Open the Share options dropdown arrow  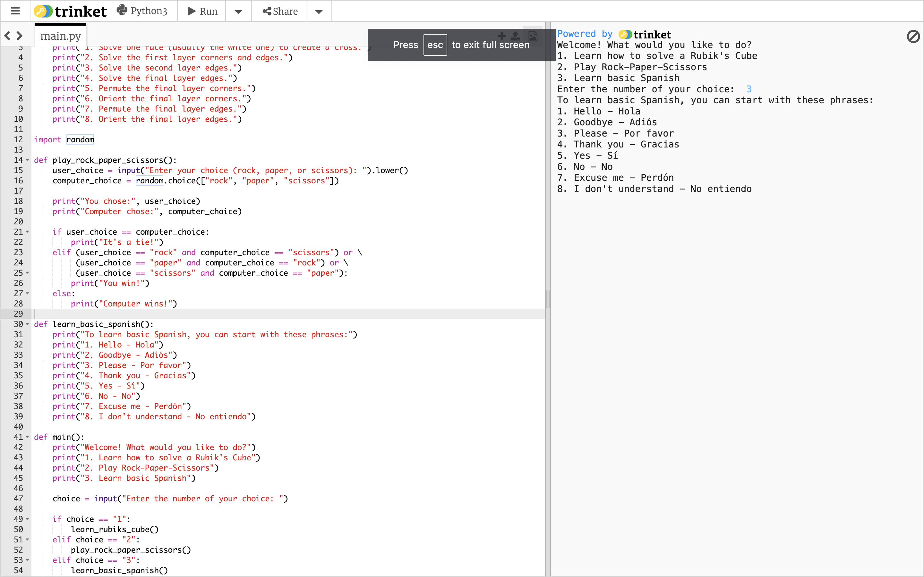pyautogui.click(x=319, y=12)
